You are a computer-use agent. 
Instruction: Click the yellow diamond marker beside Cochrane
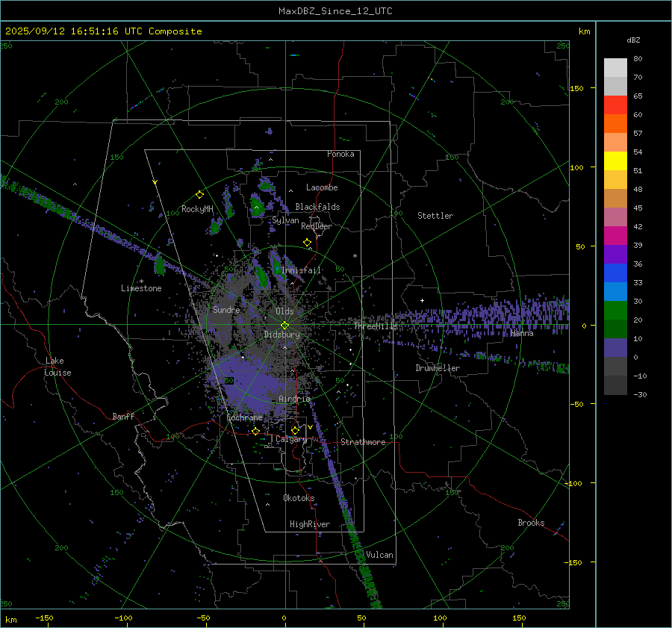click(256, 432)
